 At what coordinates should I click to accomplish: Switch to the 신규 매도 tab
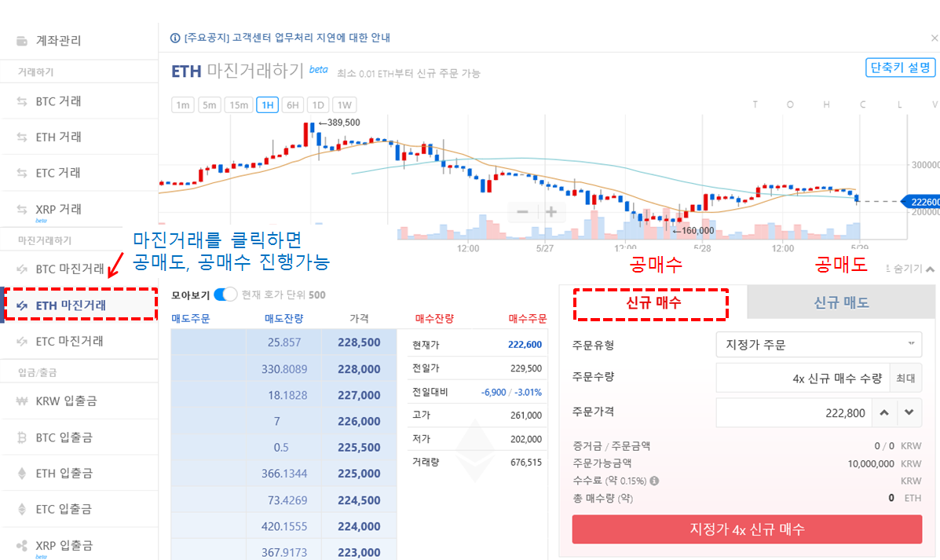(x=840, y=302)
